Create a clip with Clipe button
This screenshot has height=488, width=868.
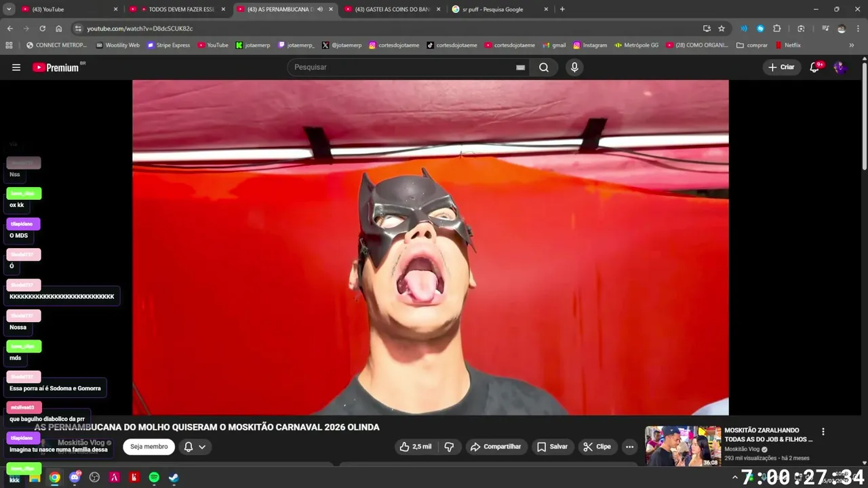point(597,447)
